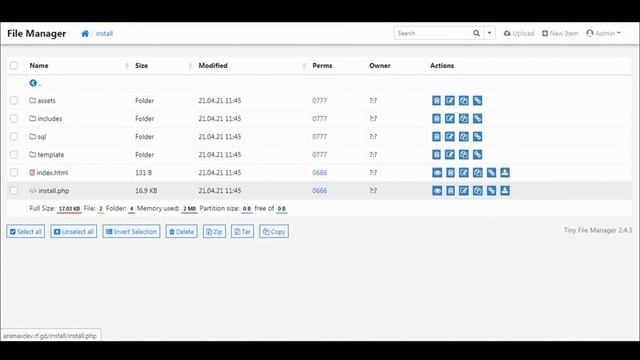Click the Tar button

(242, 231)
